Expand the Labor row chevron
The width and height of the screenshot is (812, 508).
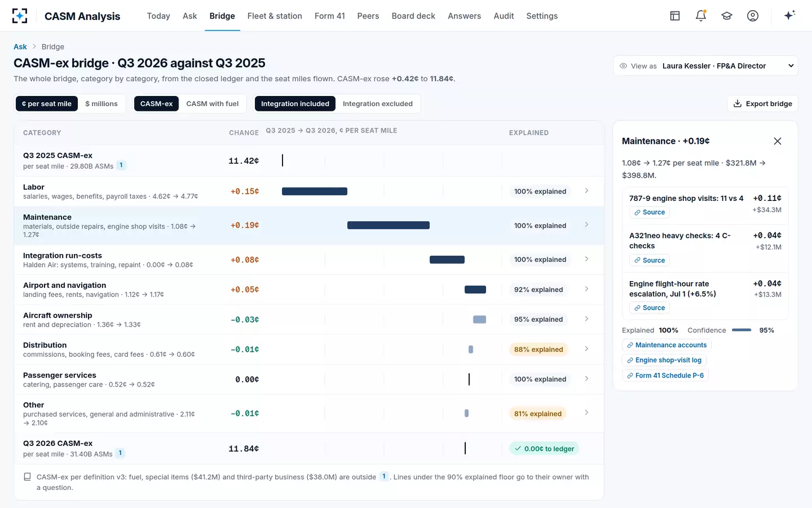(586, 191)
